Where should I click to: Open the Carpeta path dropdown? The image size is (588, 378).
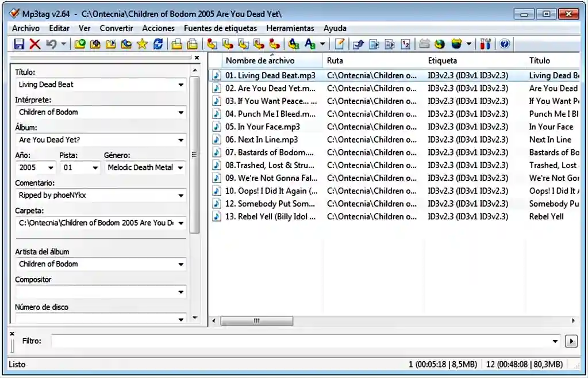click(x=180, y=223)
